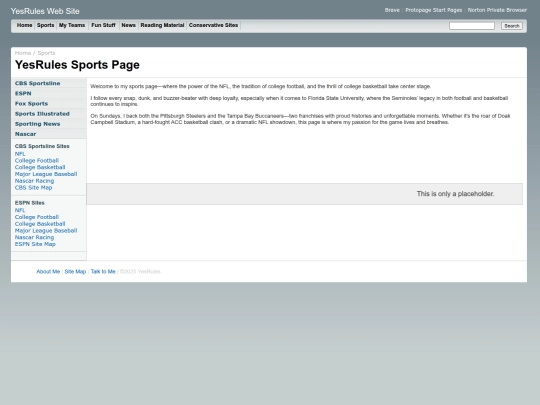Open the ESPN Site Map link
Image resolution: width=540 pixels, height=405 pixels.
[x=35, y=244]
